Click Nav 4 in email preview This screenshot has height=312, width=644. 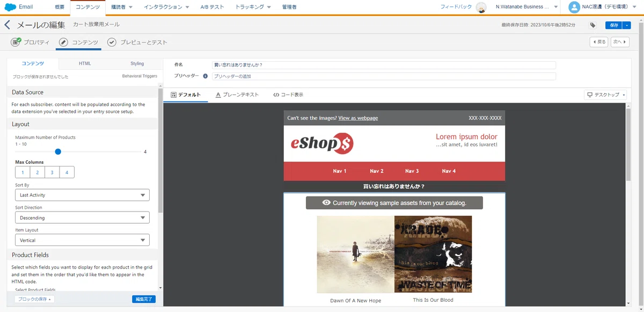point(449,171)
